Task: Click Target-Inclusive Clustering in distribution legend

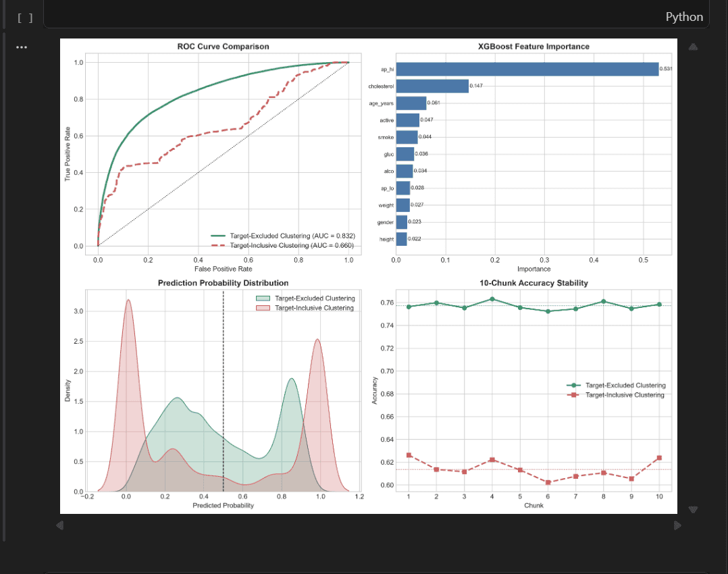Action: [314, 308]
